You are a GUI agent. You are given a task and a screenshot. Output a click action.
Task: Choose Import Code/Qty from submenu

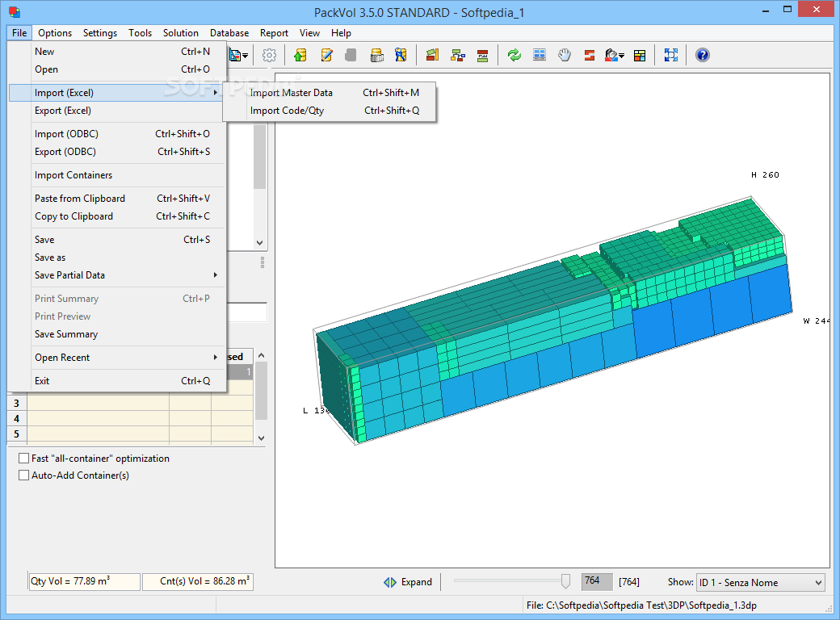330,111
